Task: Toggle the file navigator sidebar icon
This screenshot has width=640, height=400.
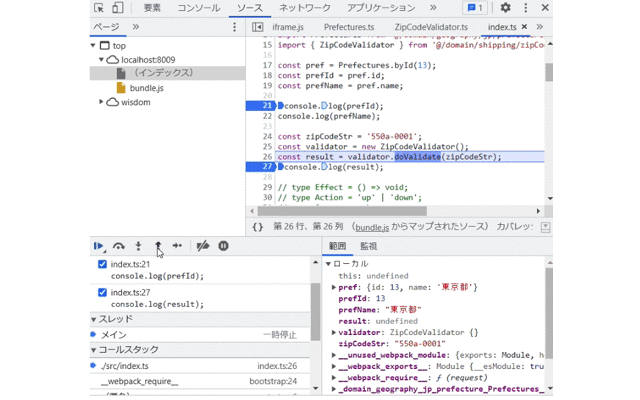Action: click(258, 27)
